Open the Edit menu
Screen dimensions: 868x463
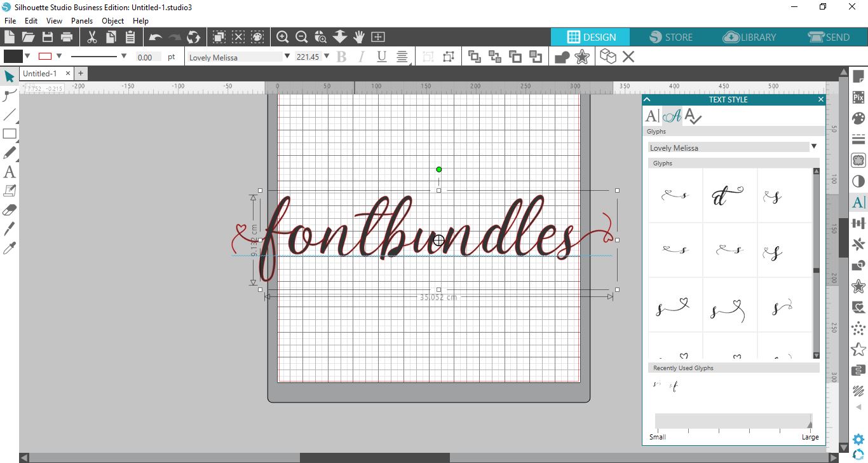pos(31,21)
